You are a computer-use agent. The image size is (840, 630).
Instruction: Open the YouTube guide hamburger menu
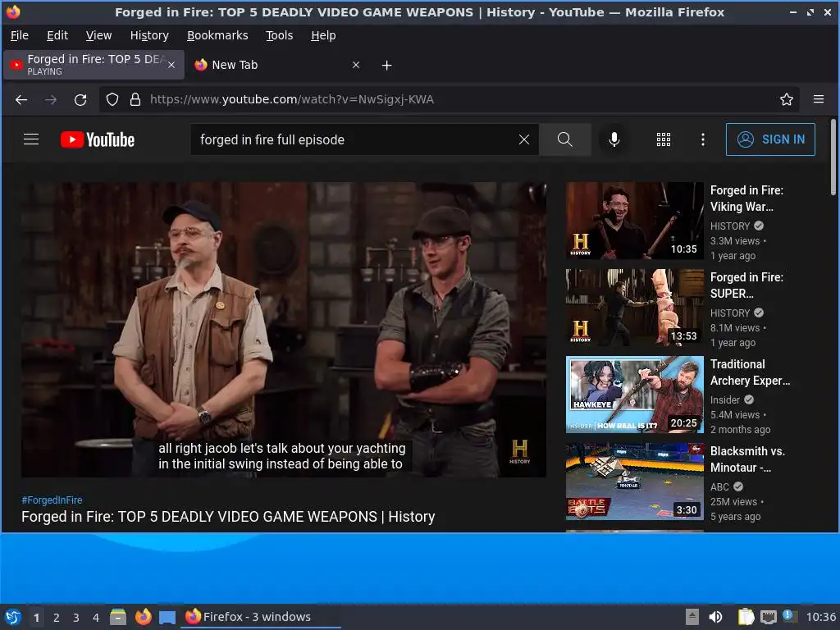pyautogui.click(x=31, y=139)
